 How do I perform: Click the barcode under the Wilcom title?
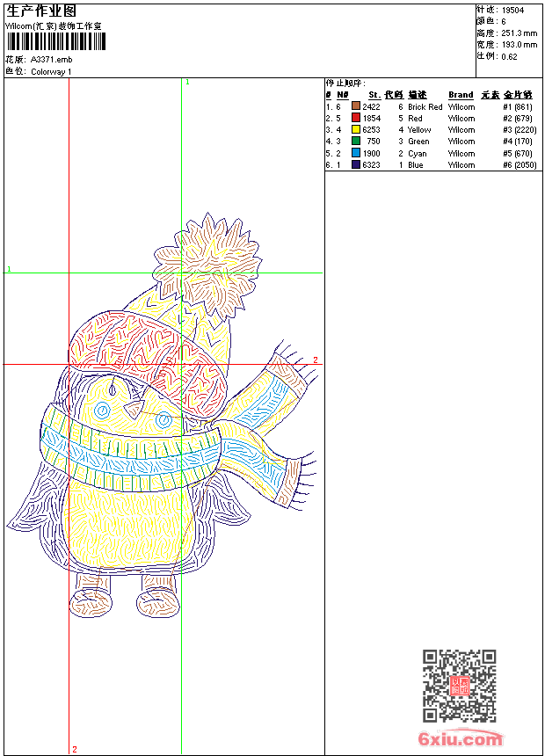(54, 41)
